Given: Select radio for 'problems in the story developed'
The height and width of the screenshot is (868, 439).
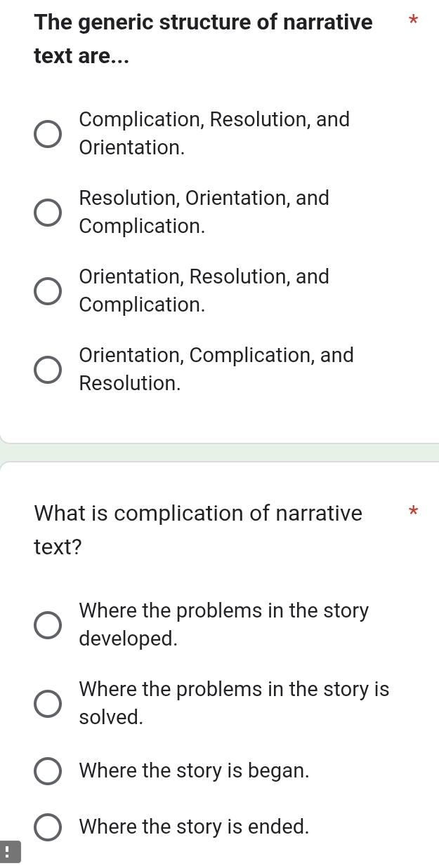Looking at the screenshot, I should (48, 625).
